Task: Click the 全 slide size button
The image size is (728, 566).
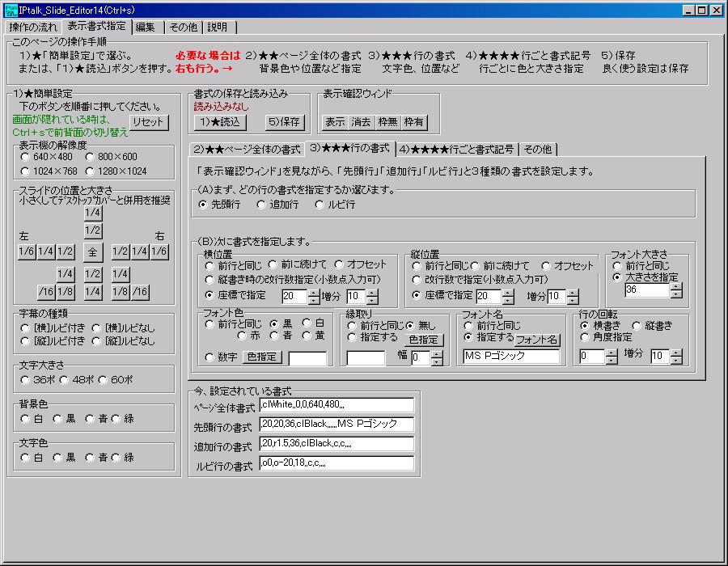Action: pos(93,252)
